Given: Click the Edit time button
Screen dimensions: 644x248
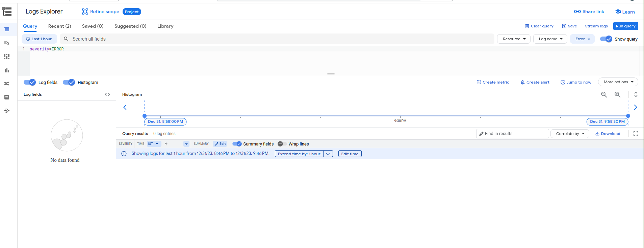Looking at the screenshot, I should tap(350, 154).
